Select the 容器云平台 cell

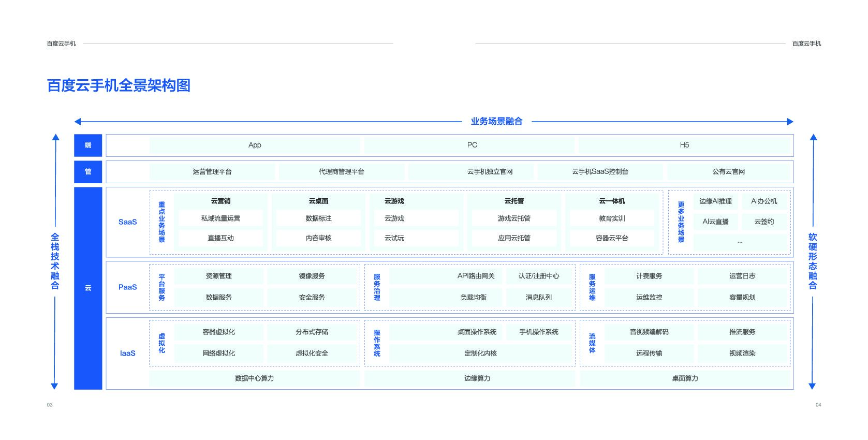[x=612, y=238]
